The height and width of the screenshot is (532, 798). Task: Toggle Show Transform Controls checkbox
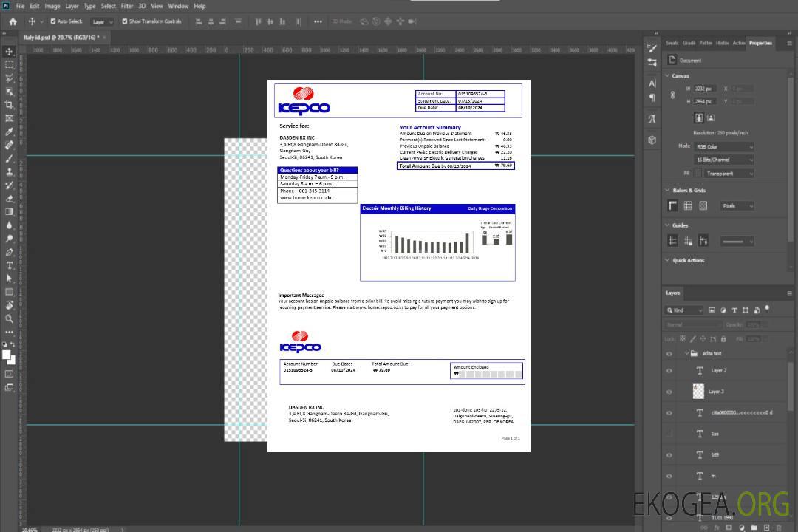125,21
